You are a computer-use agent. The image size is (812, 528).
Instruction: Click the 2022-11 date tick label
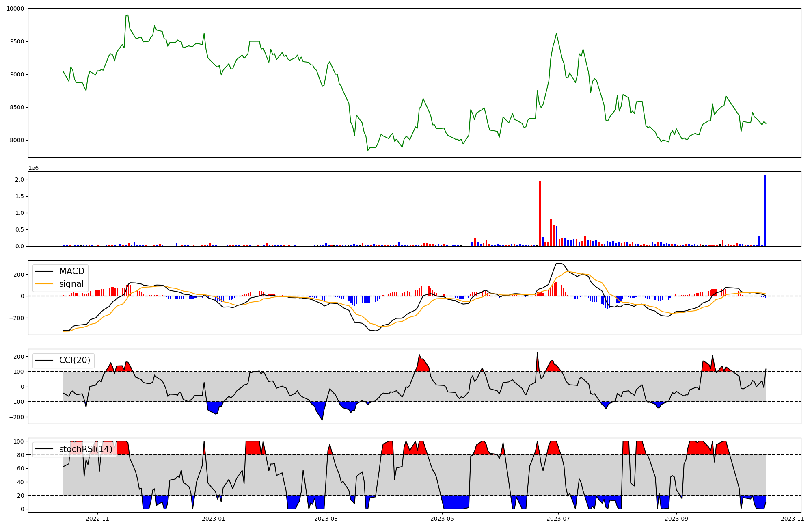[97, 519]
